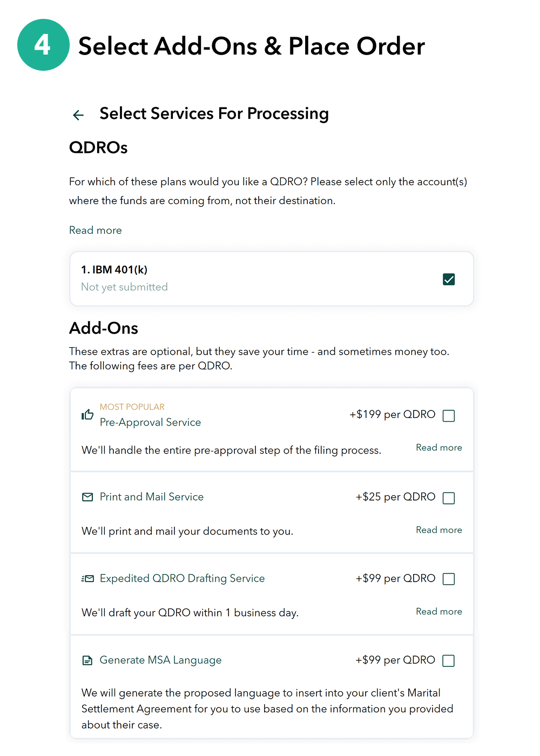Screen dimensions: 540x756
Task: Click the Expedited QDRO Drafting icon
Action: (x=87, y=578)
